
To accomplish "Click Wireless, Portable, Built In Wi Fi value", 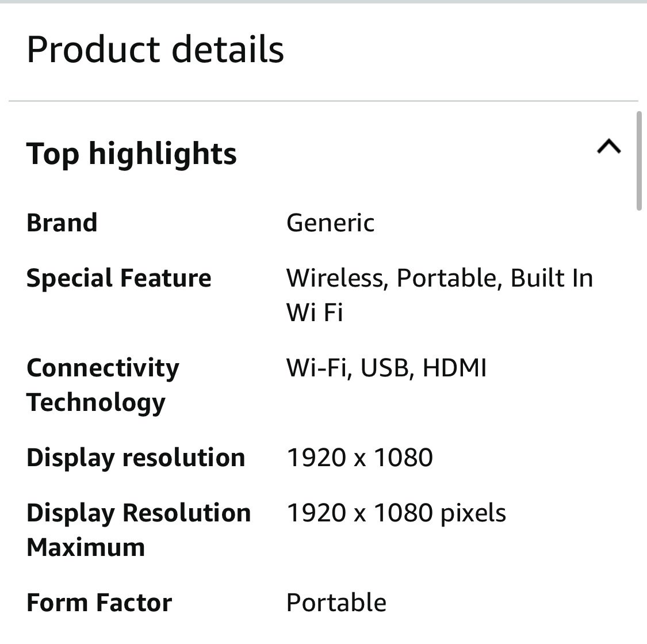I will pos(440,295).
